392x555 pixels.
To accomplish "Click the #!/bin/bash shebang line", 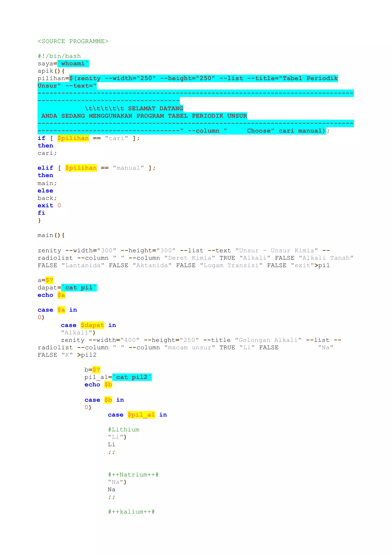I will click(59, 56).
